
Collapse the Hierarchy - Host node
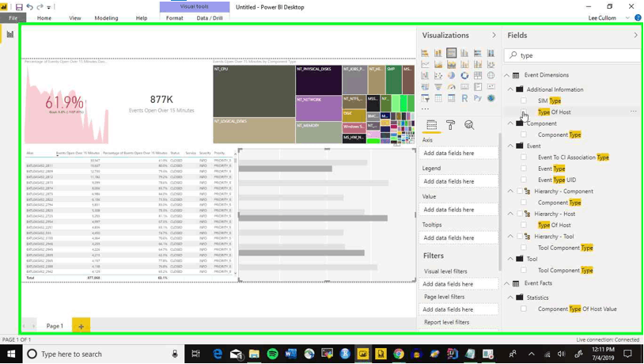coord(510,214)
